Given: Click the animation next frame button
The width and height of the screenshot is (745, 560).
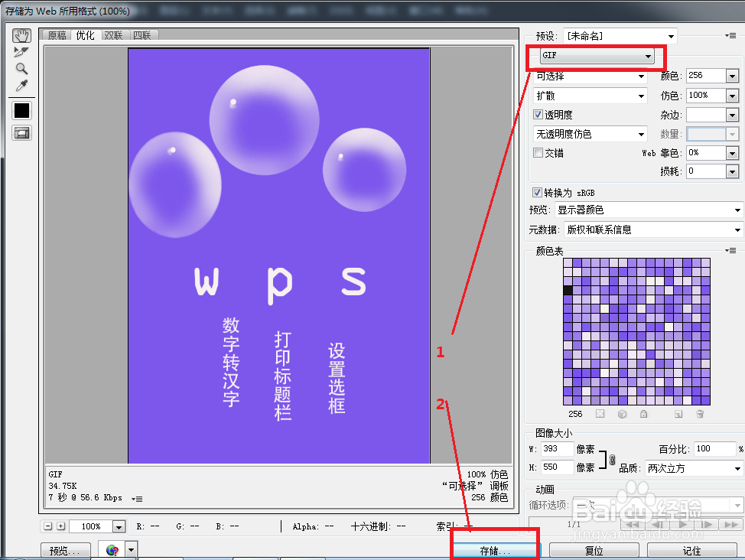Looking at the screenshot, I should tap(707, 524).
